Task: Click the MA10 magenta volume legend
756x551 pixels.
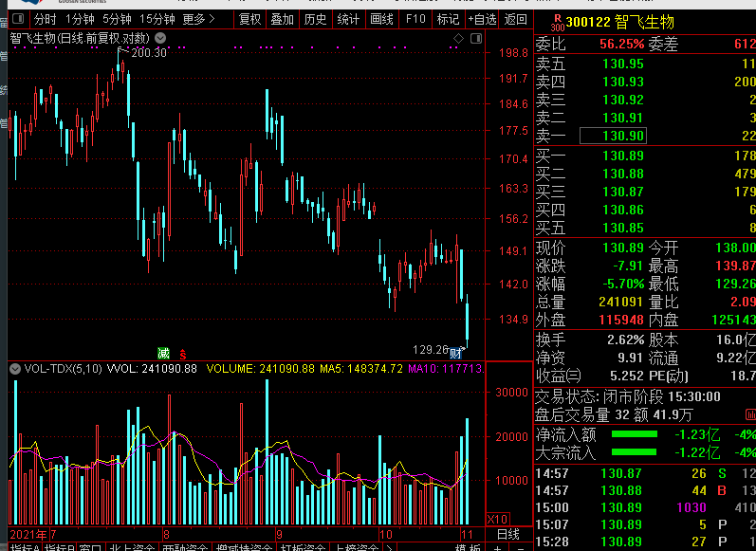Action: click(x=446, y=369)
